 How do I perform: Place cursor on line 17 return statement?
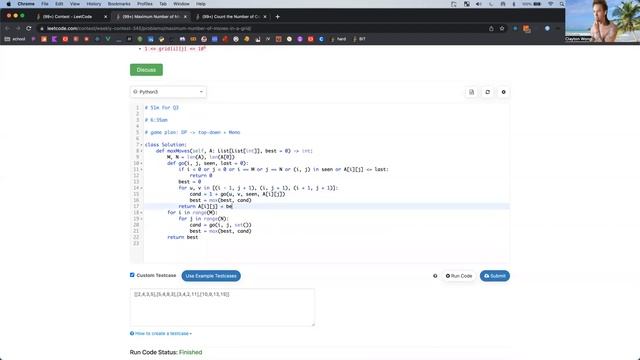205,207
